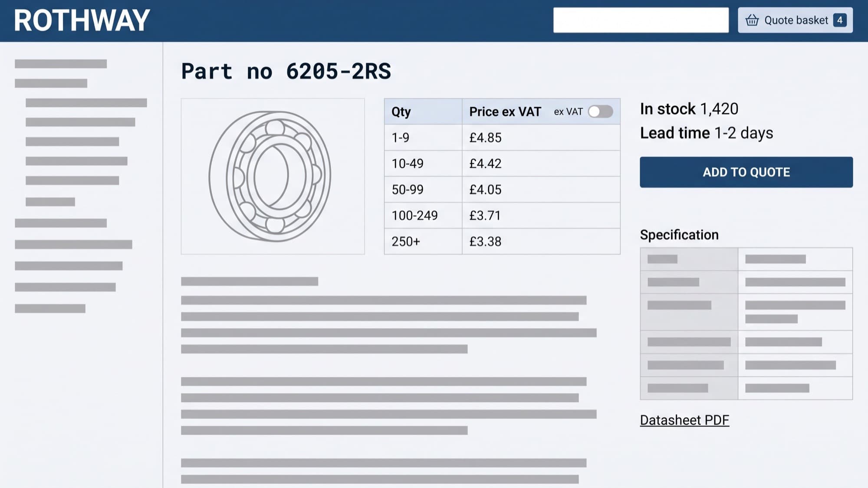The width and height of the screenshot is (868, 488).
Task: Click the basket icon in header
Action: point(752,20)
